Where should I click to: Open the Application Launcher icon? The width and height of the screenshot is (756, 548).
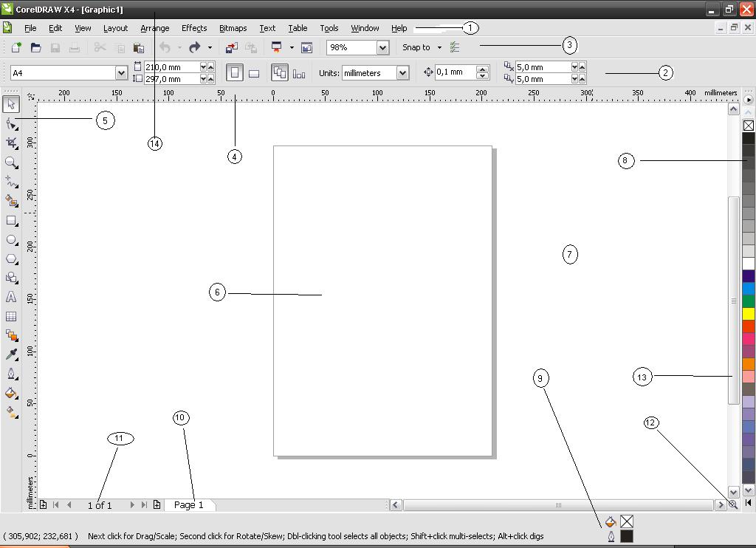(277, 47)
